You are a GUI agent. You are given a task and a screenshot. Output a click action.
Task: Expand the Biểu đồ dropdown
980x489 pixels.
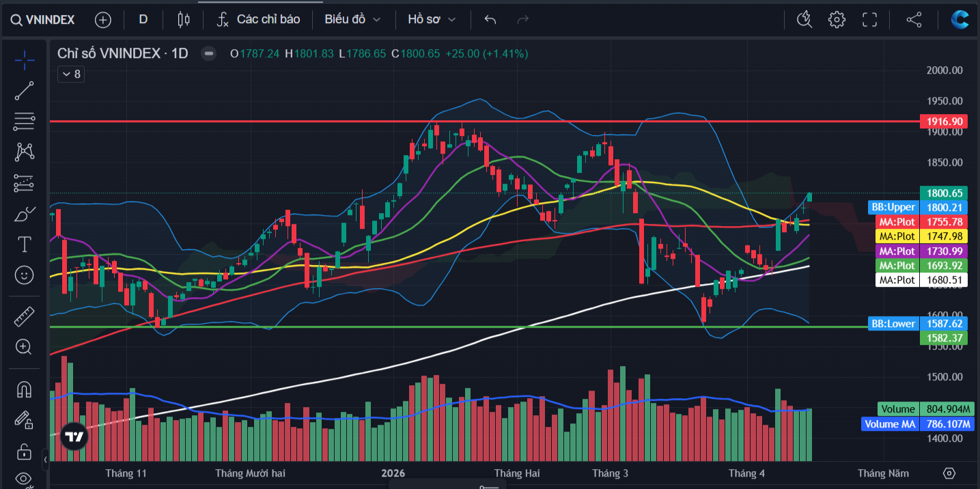click(x=353, y=19)
